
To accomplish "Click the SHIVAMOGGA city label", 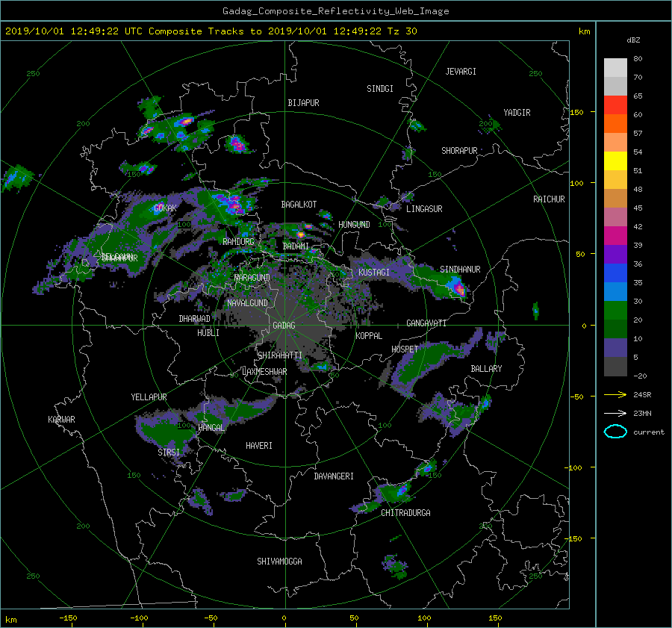I will pos(279,561).
